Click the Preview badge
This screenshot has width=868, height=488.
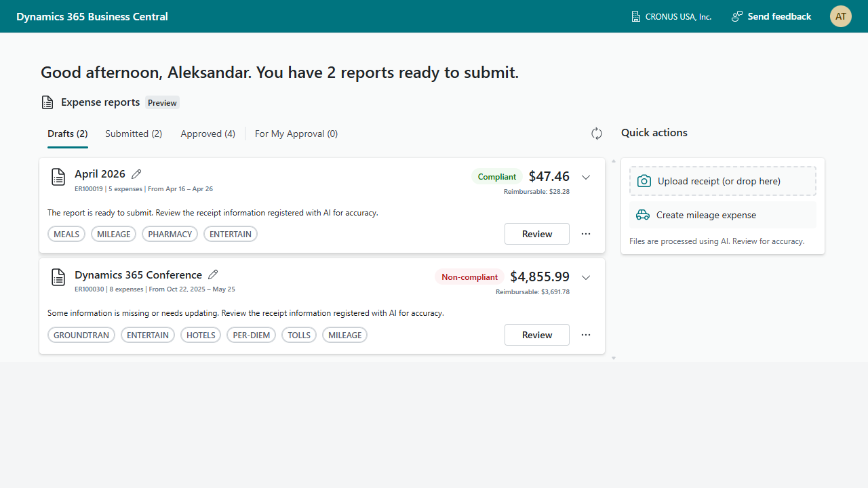[162, 103]
